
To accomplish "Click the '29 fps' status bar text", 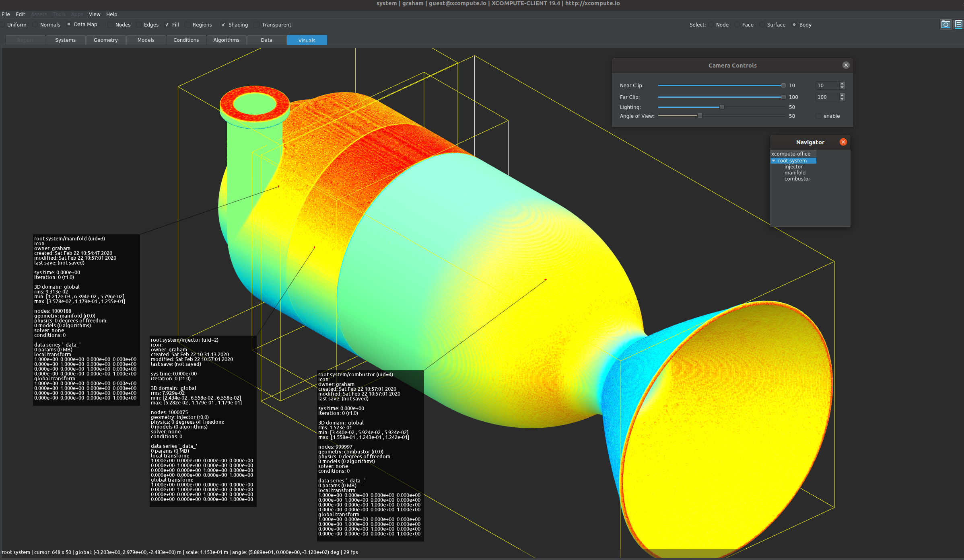I will pos(351,552).
